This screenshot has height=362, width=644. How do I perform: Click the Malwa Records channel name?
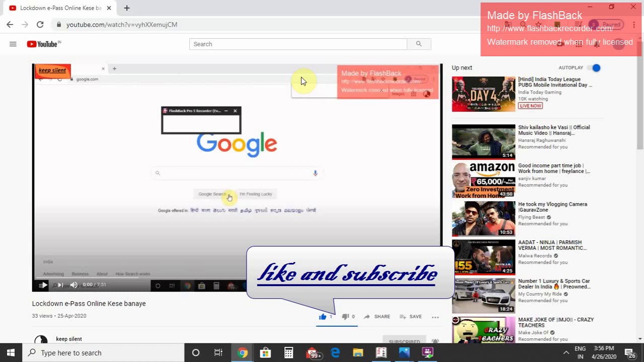[535, 256]
